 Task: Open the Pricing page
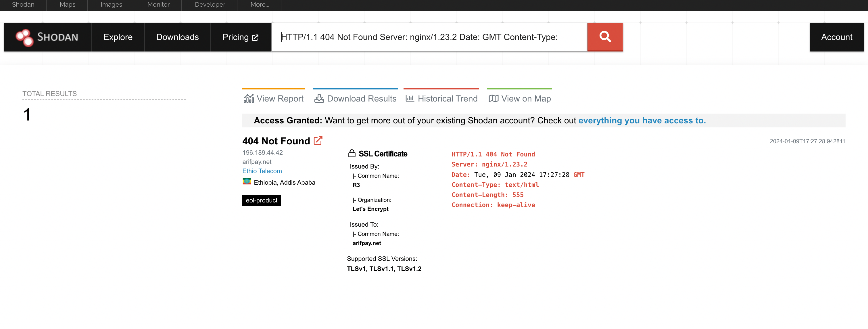pyautogui.click(x=240, y=37)
